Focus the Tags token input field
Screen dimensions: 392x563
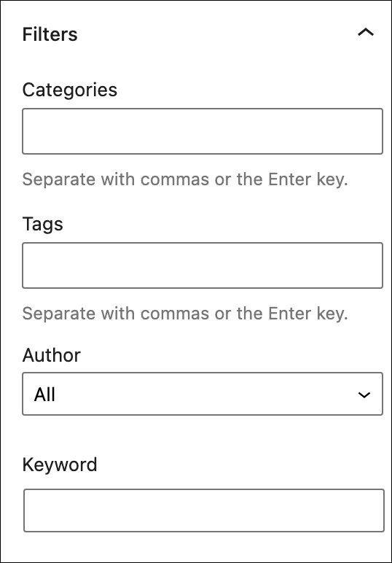point(203,265)
